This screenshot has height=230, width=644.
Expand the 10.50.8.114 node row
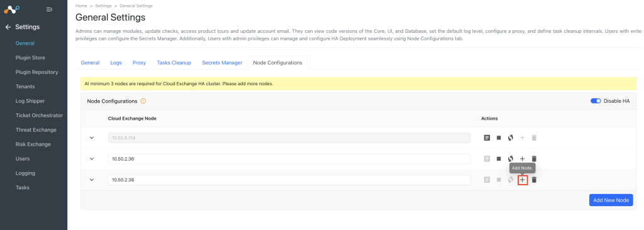92,138
